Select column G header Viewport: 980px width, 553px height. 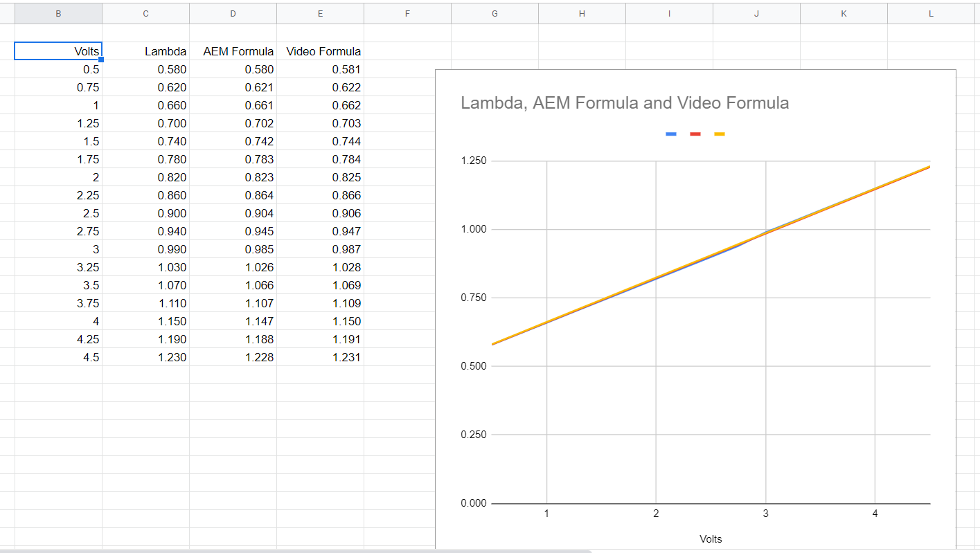point(495,13)
